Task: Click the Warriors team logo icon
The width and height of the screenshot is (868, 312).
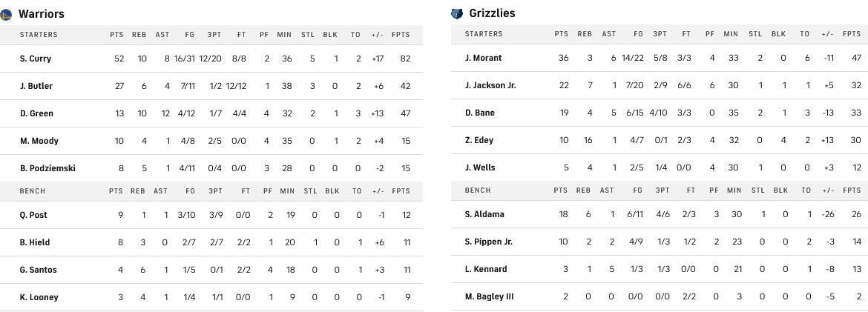Action: pyautogui.click(x=6, y=14)
